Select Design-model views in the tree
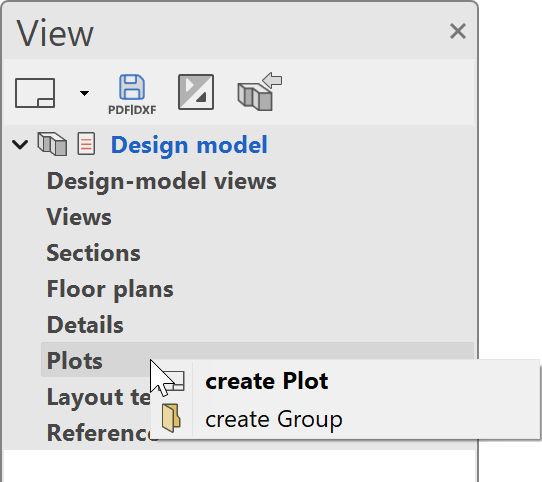Screen dimensions: 542x482 tap(161, 181)
